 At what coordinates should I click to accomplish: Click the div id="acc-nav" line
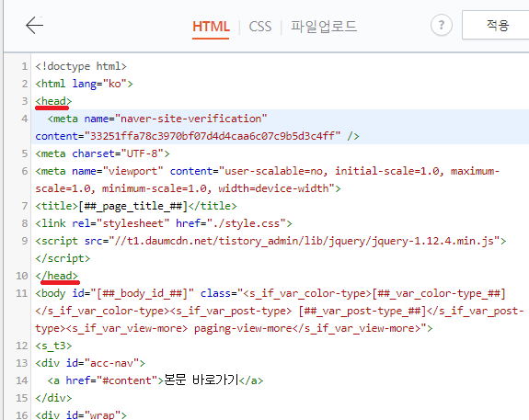point(90,363)
